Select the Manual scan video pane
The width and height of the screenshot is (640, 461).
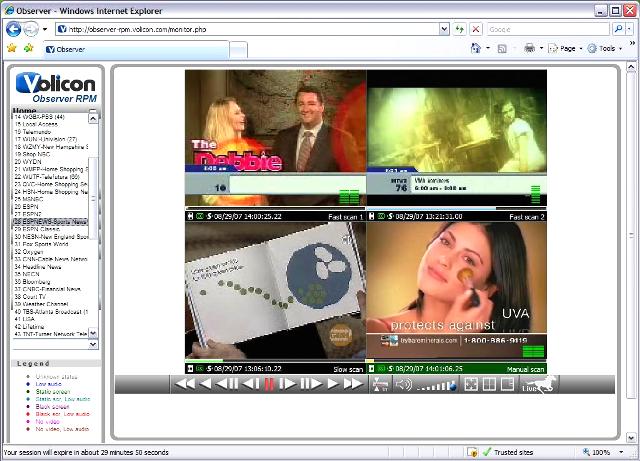click(x=457, y=290)
